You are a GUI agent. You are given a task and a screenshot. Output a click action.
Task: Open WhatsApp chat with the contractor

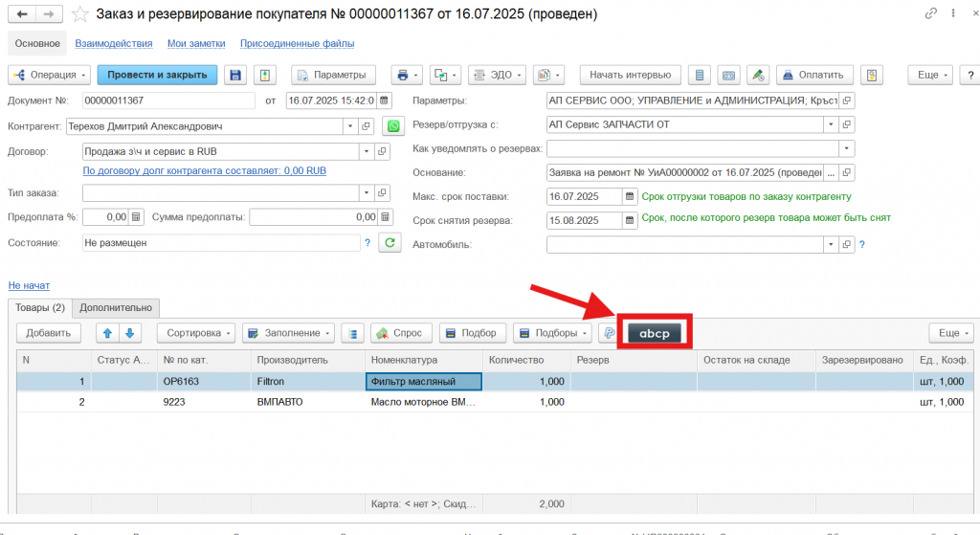[392, 126]
